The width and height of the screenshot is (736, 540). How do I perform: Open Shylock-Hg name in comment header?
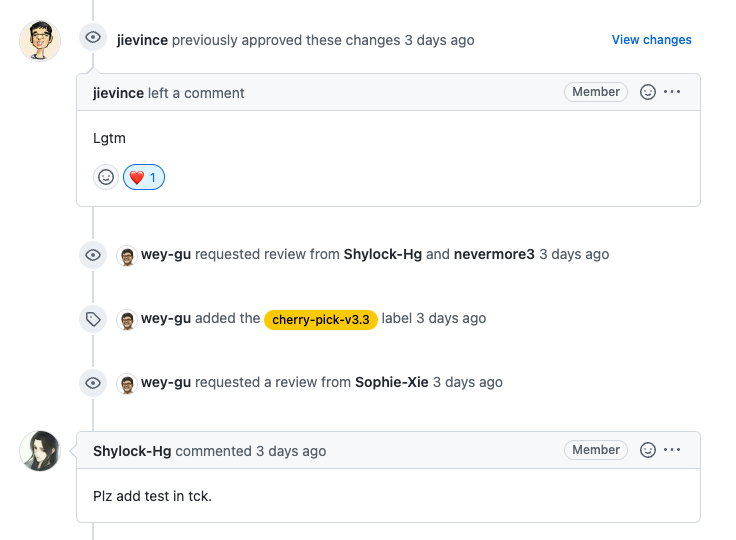coord(132,451)
